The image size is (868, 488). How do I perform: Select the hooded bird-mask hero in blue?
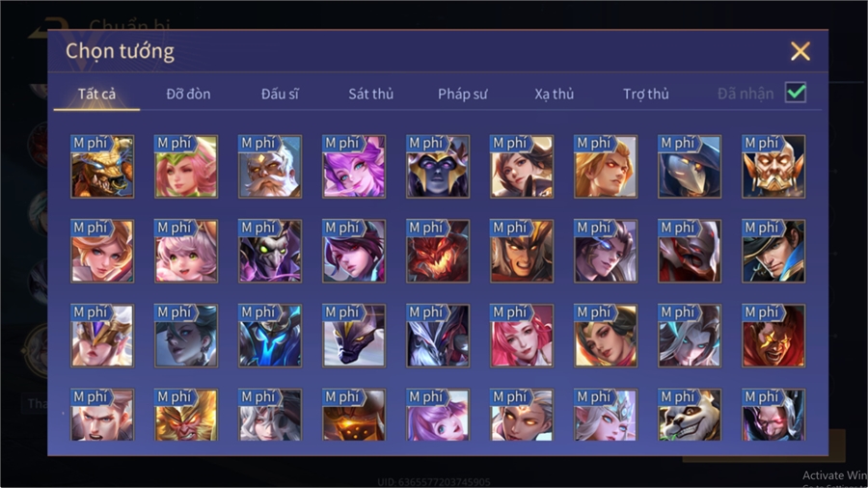(x=690, y=167)
